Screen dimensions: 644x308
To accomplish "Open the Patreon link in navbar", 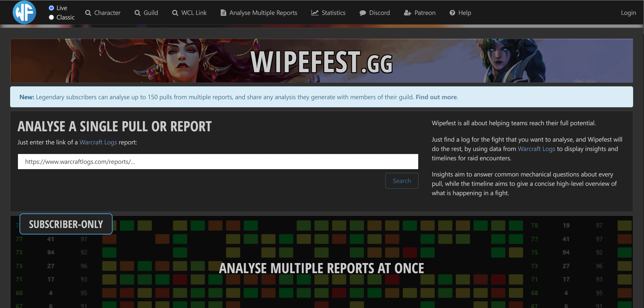I will tap(420, 13).
